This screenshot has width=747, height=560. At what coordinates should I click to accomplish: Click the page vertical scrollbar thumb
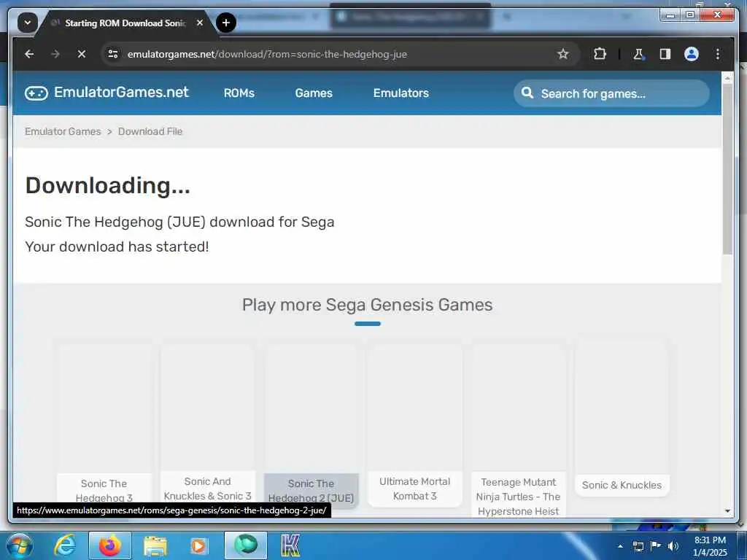727,169
